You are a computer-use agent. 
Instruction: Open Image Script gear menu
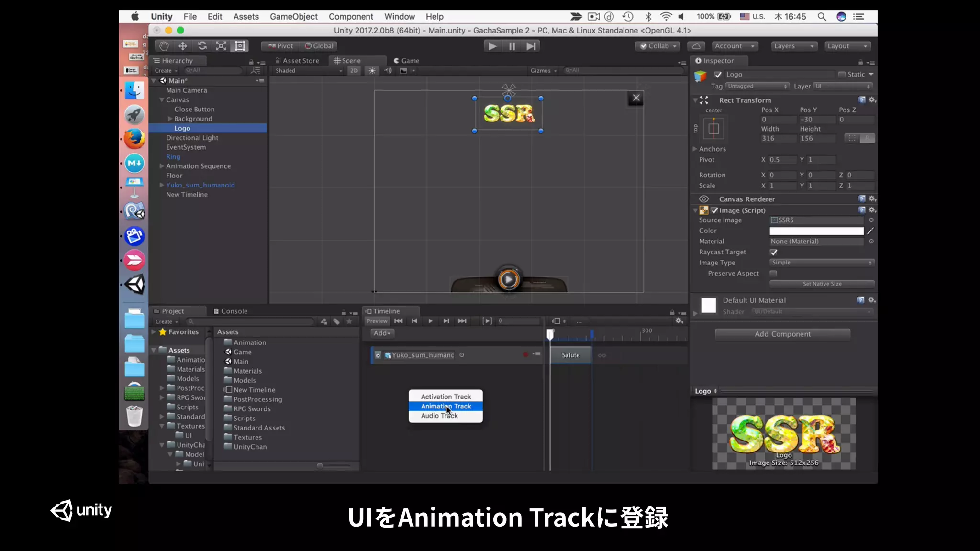872,210
